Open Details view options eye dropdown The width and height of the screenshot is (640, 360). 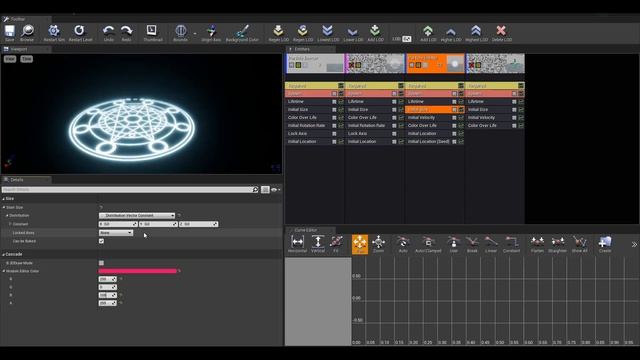click(276, 190)
